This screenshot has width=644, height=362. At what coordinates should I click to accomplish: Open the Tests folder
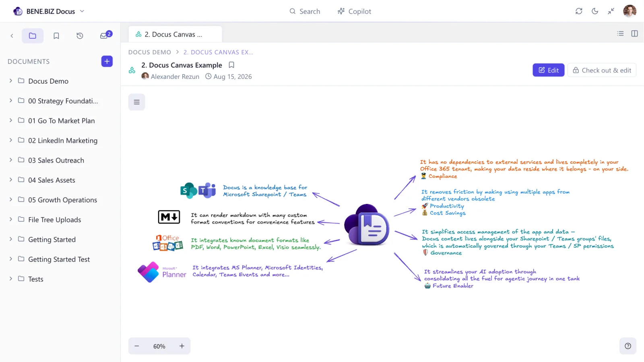[x=35, y=279]
